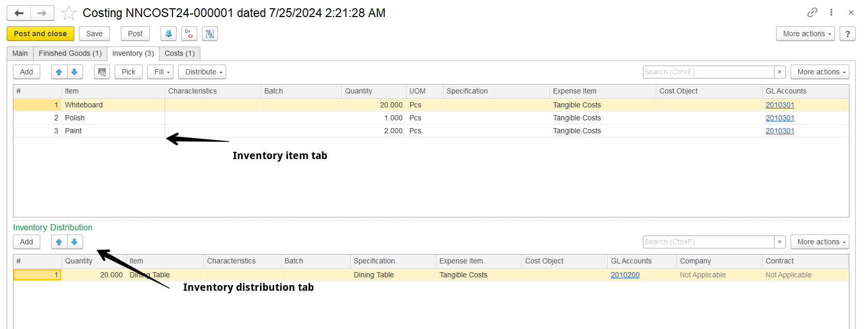
Task: Click the bell notification toolbar icon
Action: point(168,34)
